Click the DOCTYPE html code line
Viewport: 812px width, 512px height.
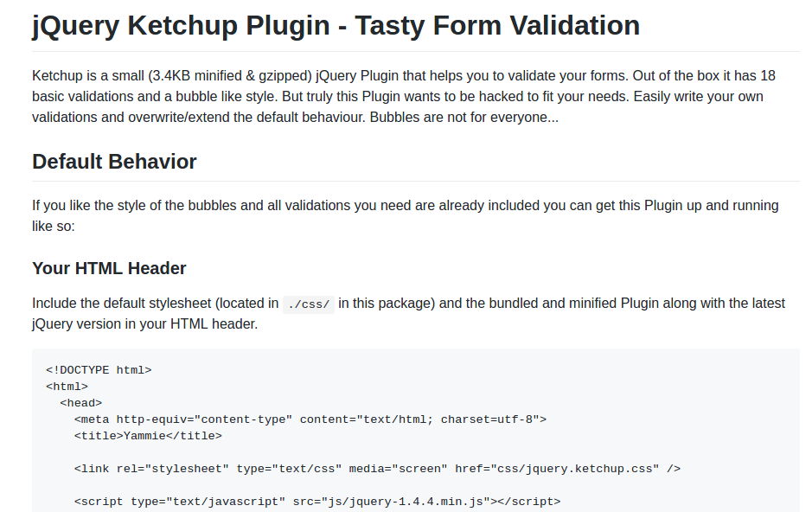(x=99, y=369)
